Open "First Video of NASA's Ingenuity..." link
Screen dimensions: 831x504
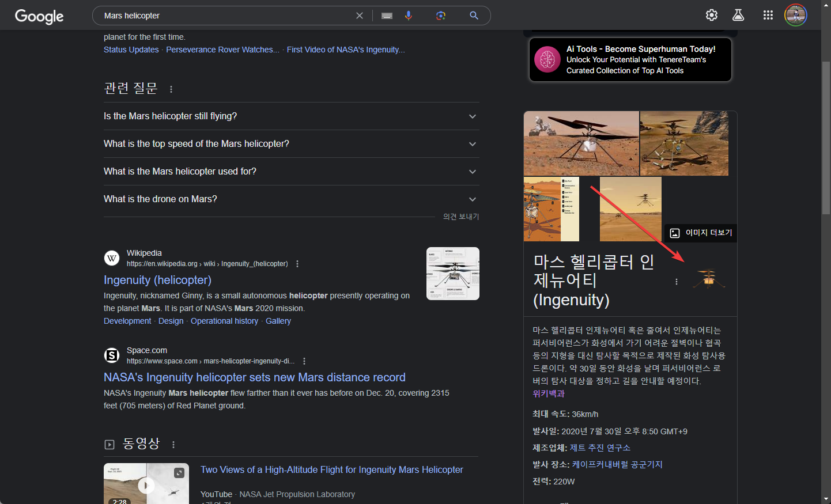346,50
